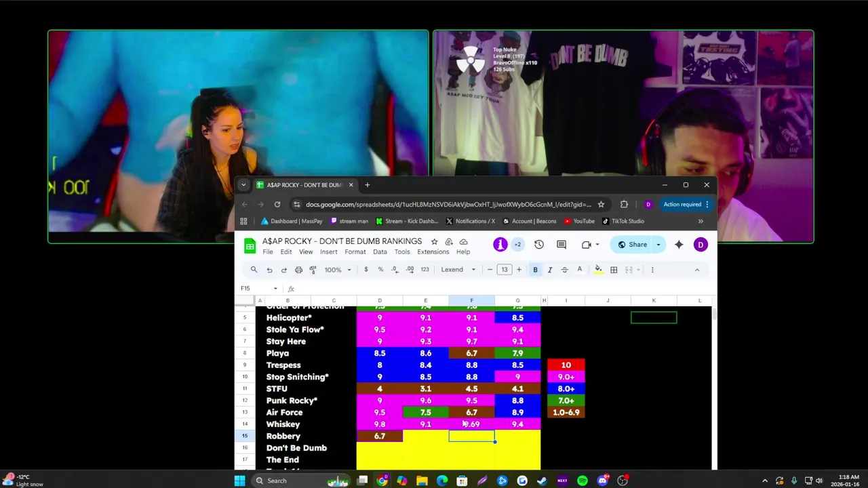
Task: Star this spreadsheet document
Action: pyautogui.click(x=434, y=241)
